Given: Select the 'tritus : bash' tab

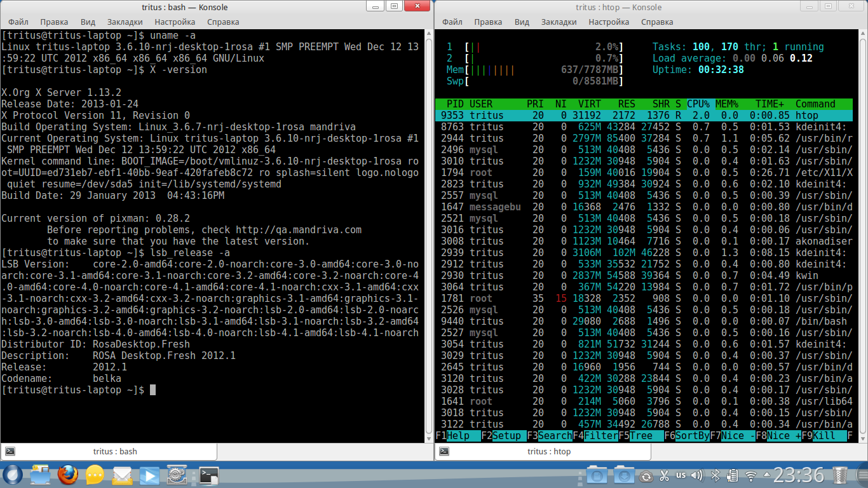Looking at the screenshot, I should click(x=109, y=452).
